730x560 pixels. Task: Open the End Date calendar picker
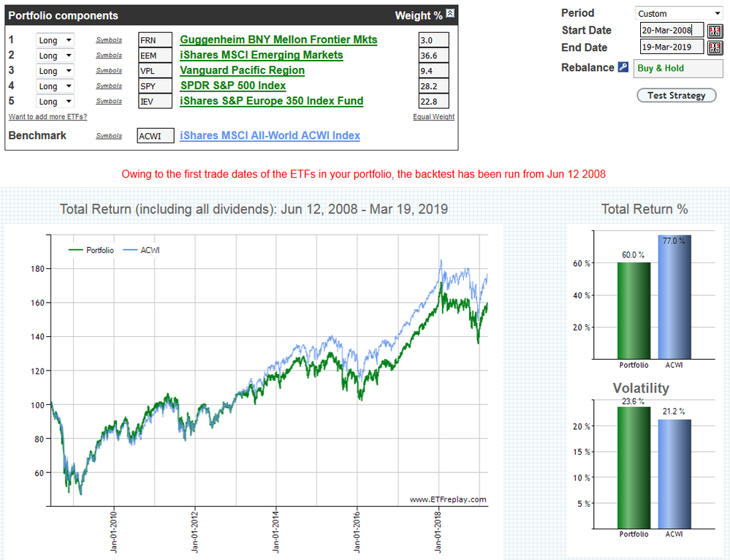click(x=715, y=48)
